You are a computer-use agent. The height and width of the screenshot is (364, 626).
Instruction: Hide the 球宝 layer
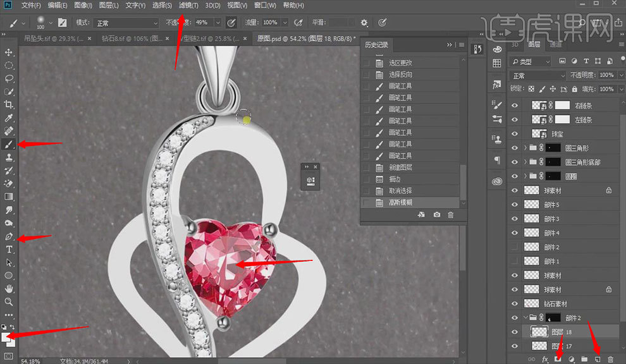(514, 134)
